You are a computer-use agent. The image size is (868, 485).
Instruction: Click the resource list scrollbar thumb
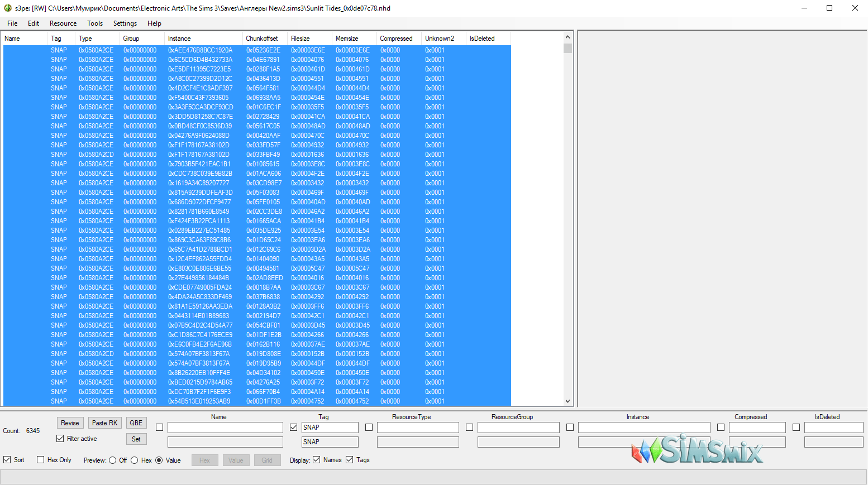coord(568,48)
